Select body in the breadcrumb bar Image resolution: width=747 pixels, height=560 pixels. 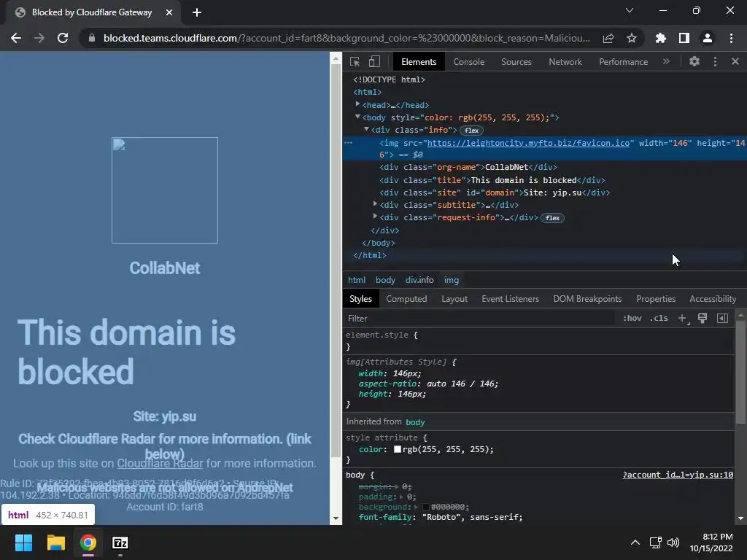pos(385,280)
